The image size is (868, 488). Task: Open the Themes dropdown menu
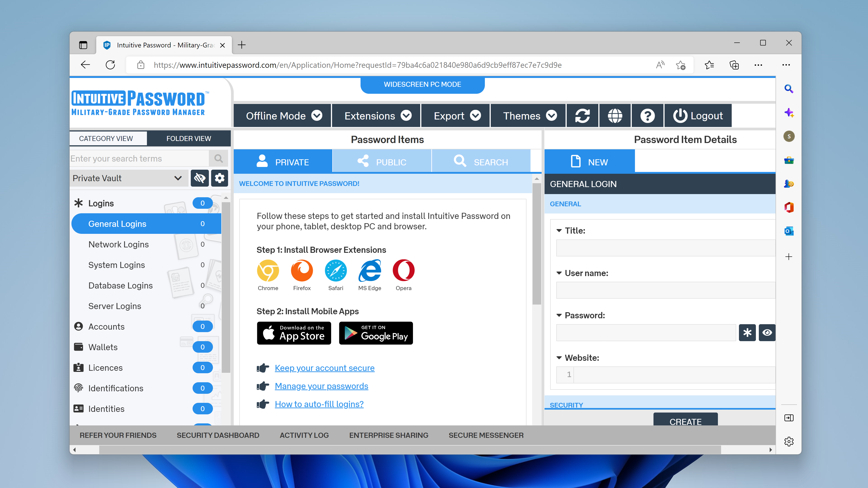pyautogui.click(x=528, y=115)
